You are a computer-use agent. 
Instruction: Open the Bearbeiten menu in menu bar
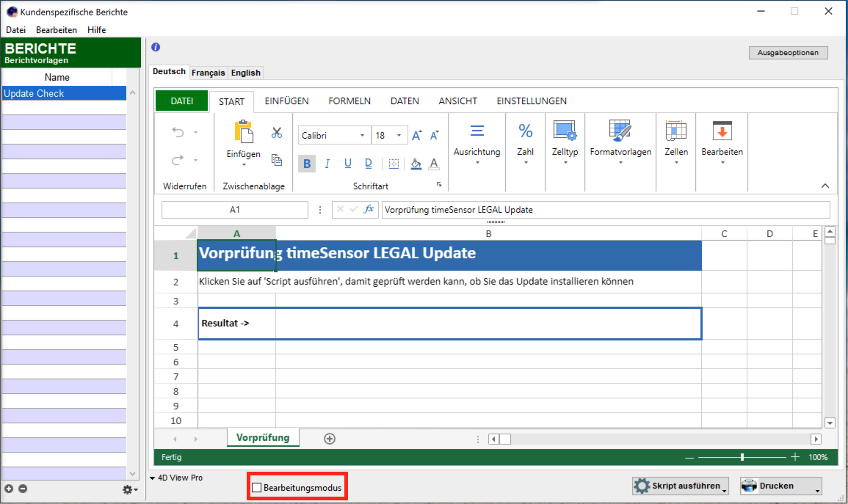coord(57,29)
